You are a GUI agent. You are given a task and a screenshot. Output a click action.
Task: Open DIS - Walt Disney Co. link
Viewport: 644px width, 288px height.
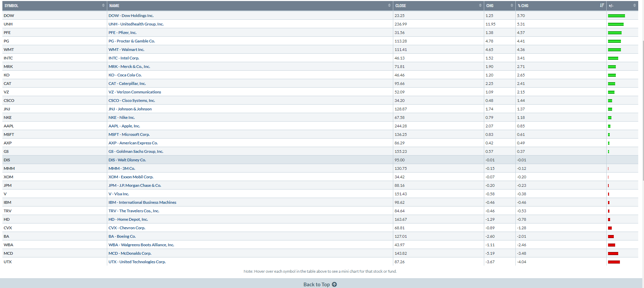127,160
